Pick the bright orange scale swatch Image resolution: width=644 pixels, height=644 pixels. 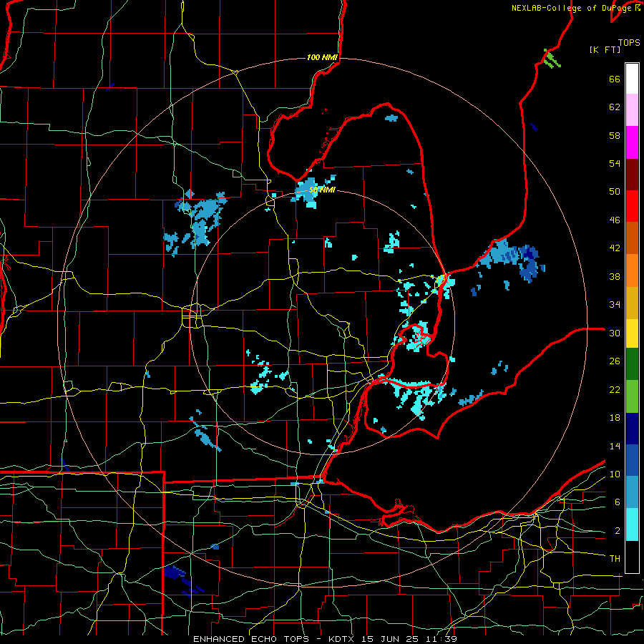click(x=632, y=270)
